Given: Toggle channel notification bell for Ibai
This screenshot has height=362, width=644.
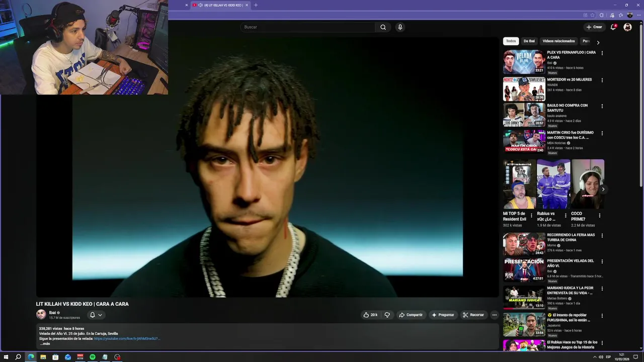Looking at the screenshot, I should [92, 315].
